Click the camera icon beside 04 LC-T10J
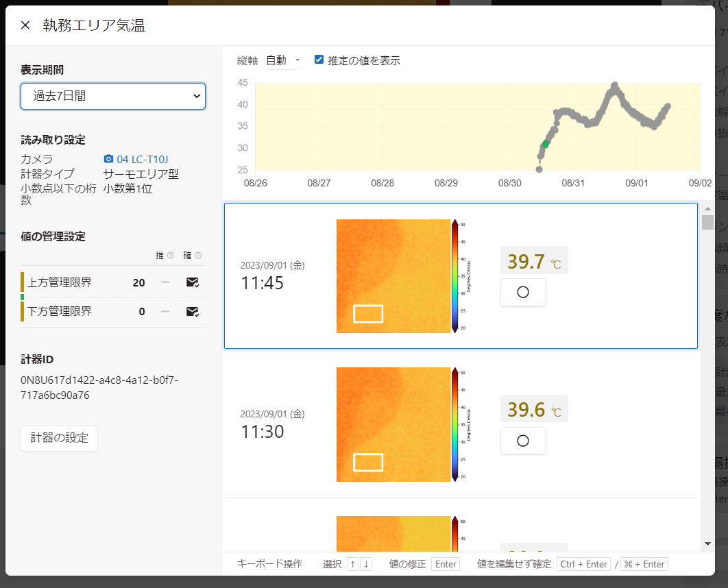Image resolution: width=728 pixels, height=588 pixels. (108, 159)
